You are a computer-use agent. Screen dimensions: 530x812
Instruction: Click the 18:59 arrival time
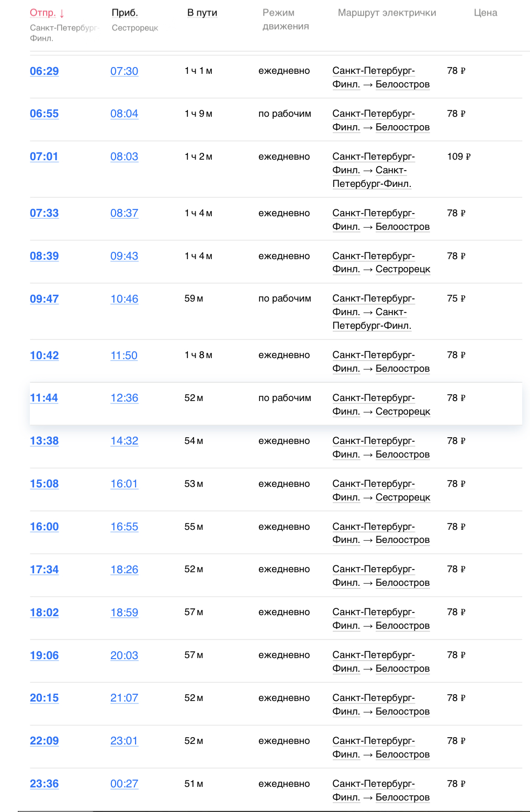click(124, 613)
